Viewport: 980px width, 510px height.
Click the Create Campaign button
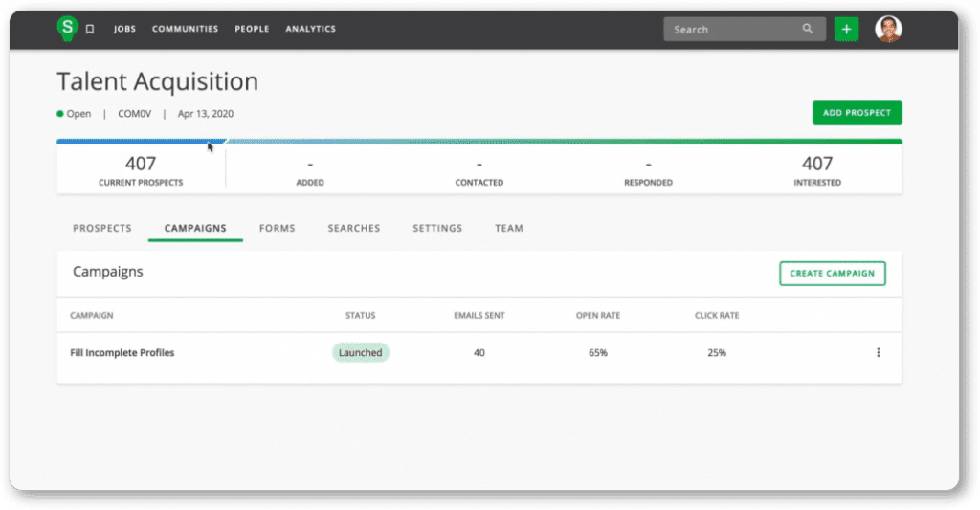pos(832,274)
